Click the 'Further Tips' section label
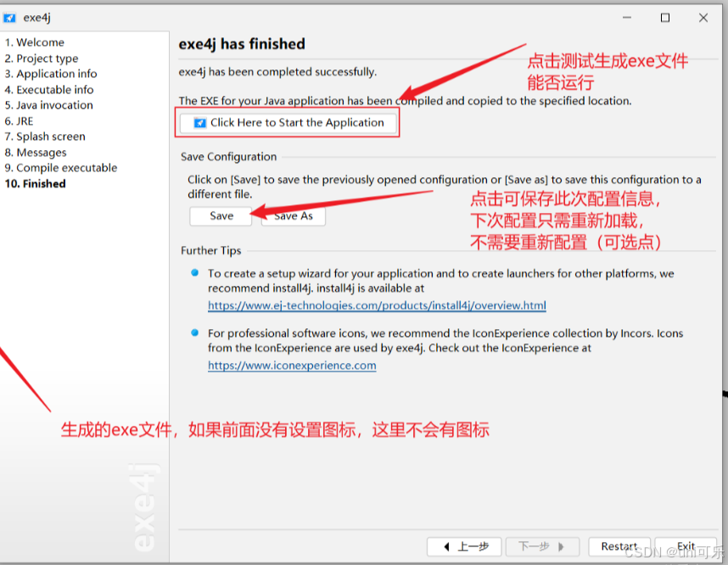This screenshot has height=565, width=728. [x=210, y=251]
